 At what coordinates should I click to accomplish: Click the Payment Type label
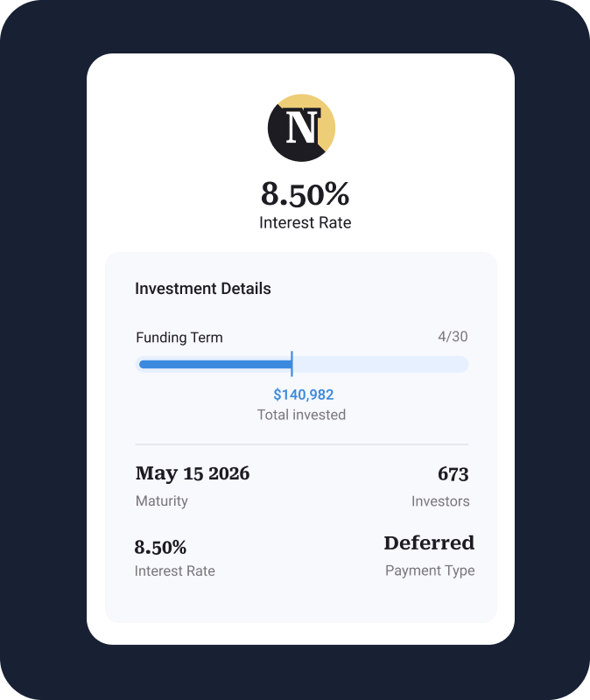(430, 570)
